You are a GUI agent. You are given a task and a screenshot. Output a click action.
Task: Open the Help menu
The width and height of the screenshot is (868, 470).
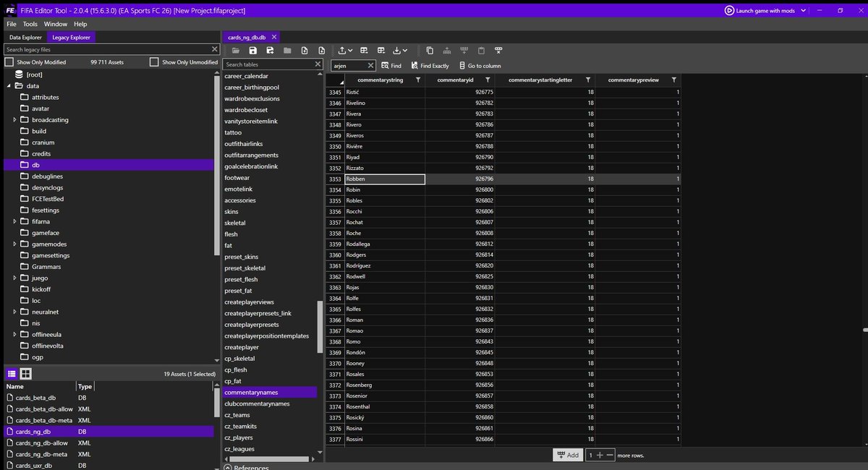(x=80, y=24)
